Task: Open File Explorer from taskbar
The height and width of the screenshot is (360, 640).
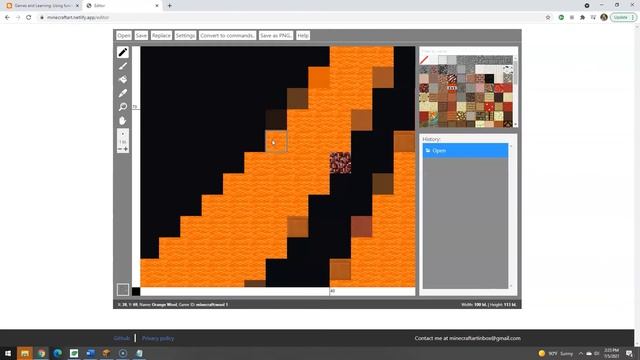Action: point(24,353)
